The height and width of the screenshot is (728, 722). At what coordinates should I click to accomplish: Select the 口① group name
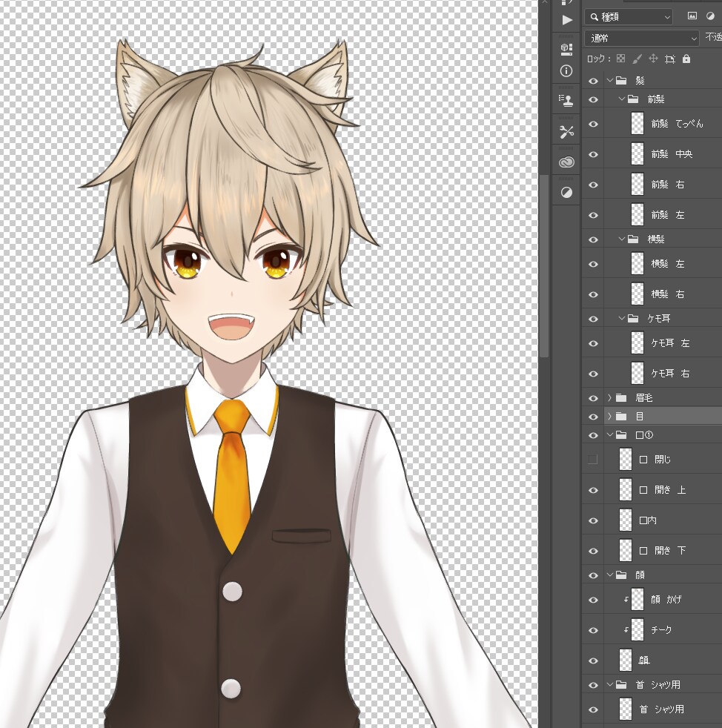[644, 435]
